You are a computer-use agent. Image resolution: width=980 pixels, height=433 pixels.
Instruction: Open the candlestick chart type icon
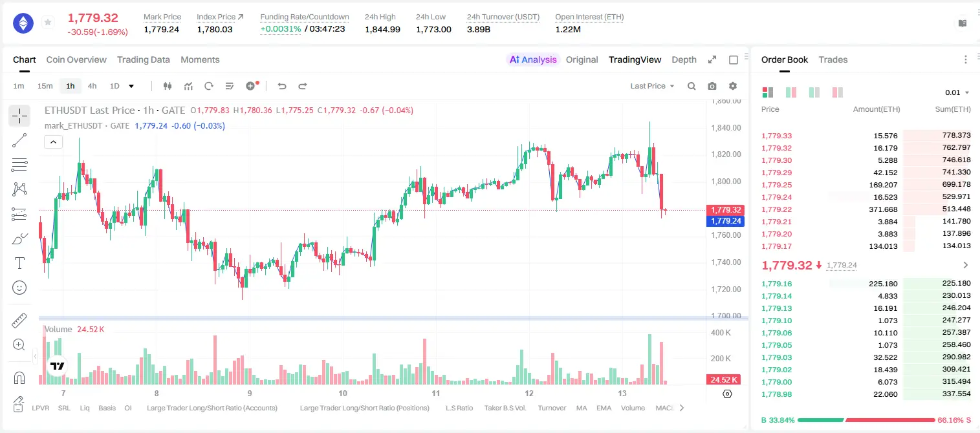pyautogui.click(x=168, y=86)
